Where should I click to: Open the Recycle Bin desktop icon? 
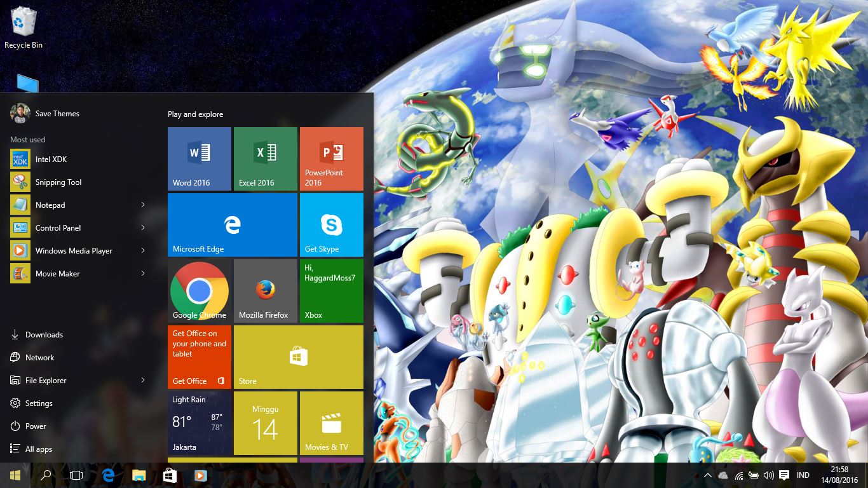(24, 29)
